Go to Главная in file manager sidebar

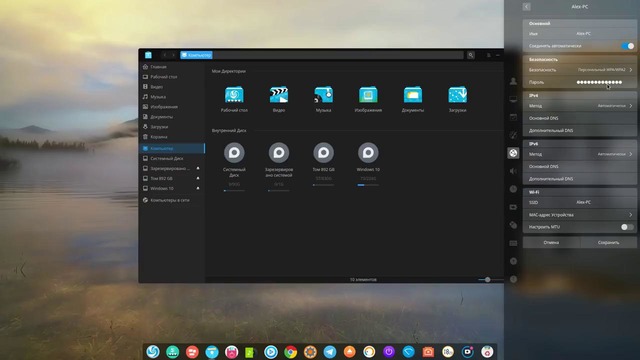coord(172,67)
